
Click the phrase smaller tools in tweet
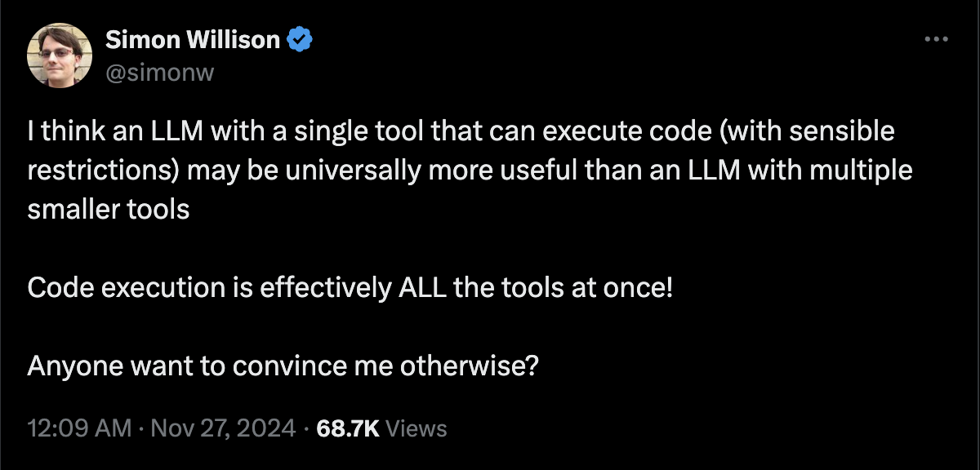tap(109, 210)
